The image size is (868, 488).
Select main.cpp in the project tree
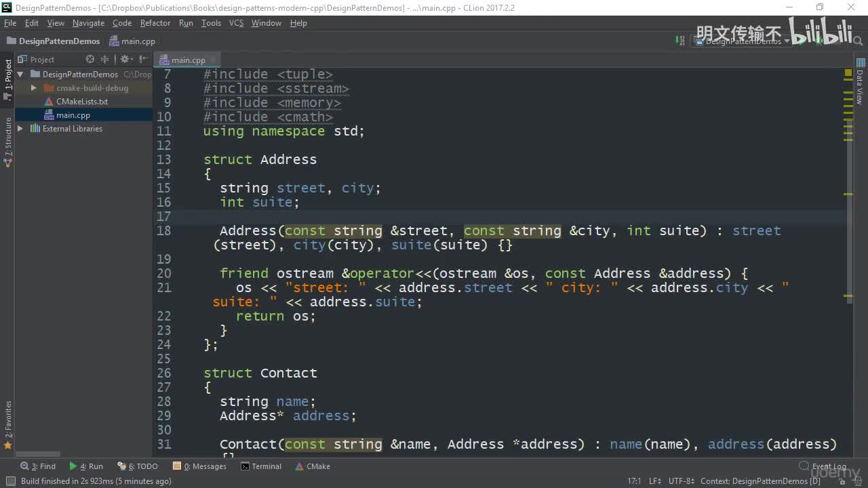point(73,115)
